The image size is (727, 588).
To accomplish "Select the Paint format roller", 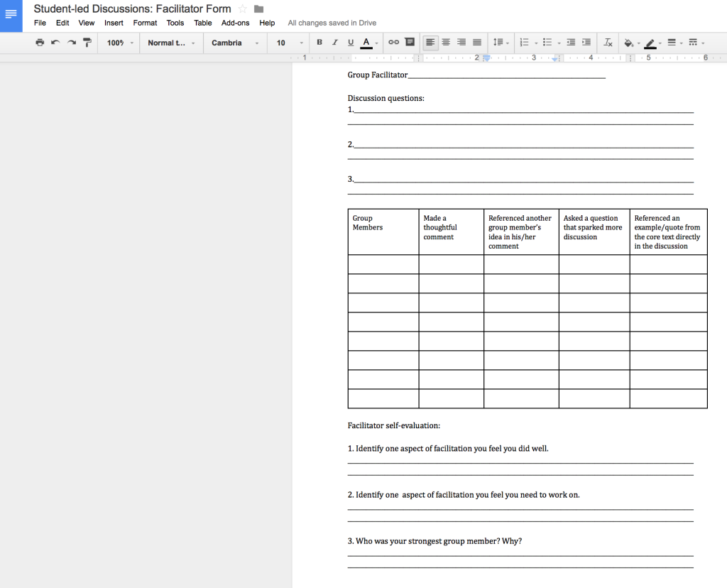I will pyautogui.click(x=87, y=43).
